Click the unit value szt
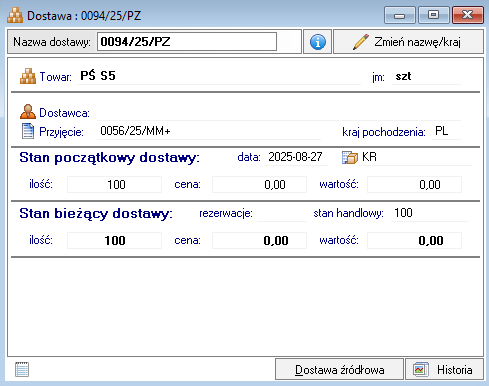 click(403, 76)
